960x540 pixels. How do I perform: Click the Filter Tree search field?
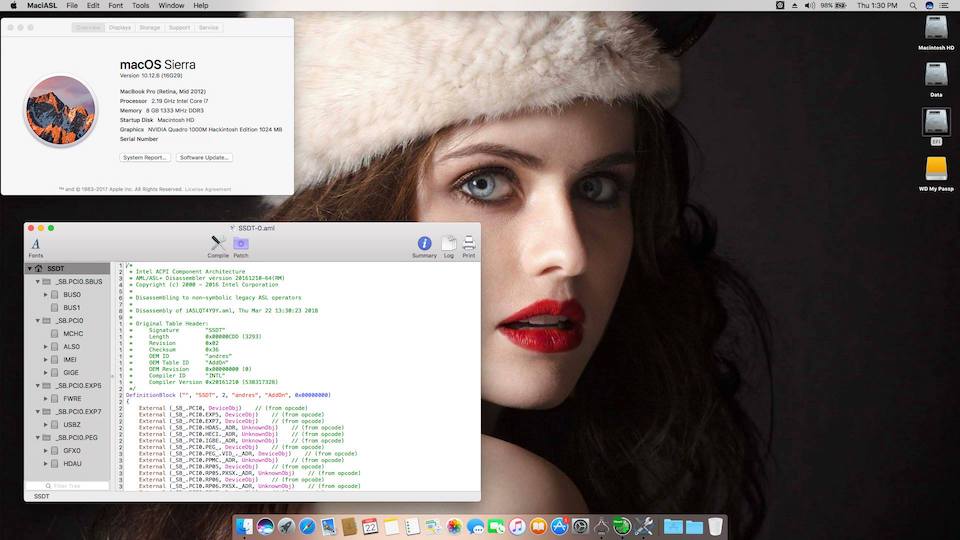tap(68, 485)
